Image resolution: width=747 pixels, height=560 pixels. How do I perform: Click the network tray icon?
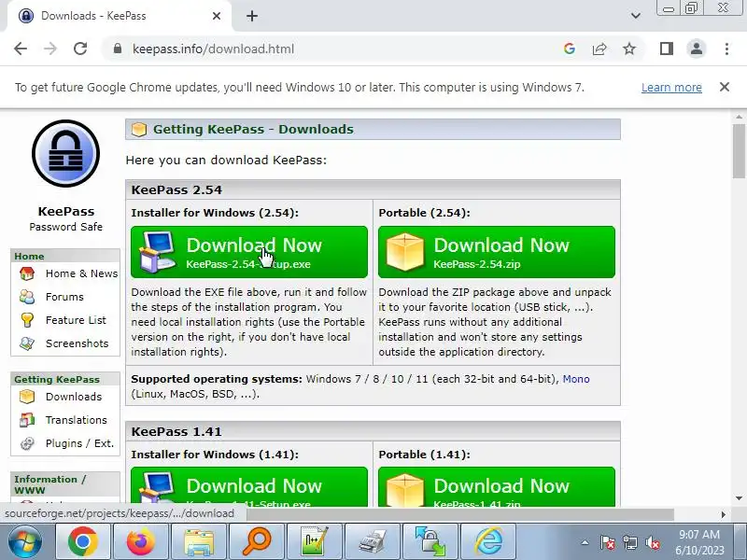point(629,542)
